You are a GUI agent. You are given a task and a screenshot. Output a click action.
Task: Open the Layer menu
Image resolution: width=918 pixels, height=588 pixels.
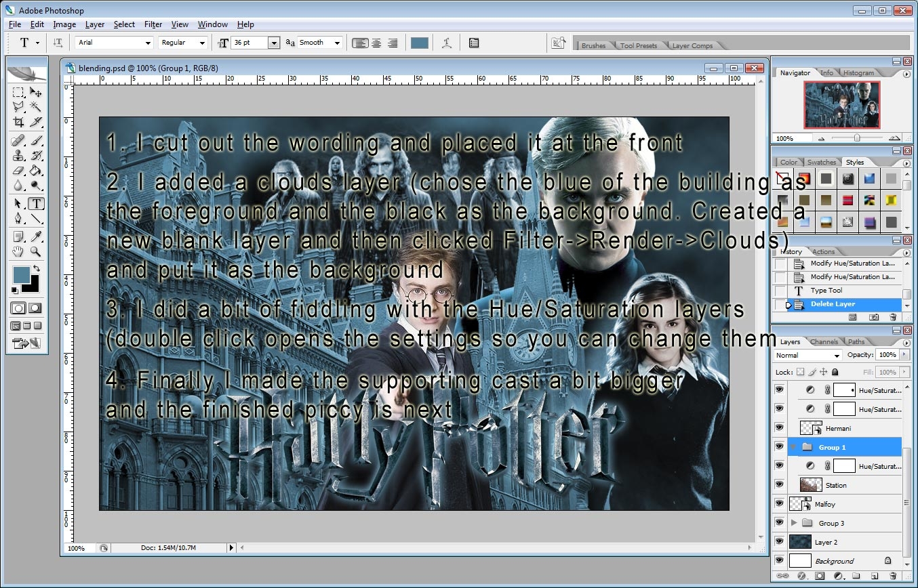95,24
